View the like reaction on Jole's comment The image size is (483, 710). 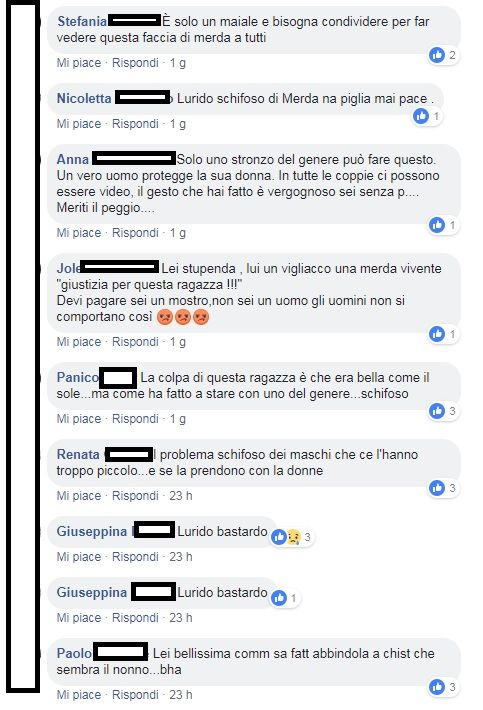click(443, 334)
